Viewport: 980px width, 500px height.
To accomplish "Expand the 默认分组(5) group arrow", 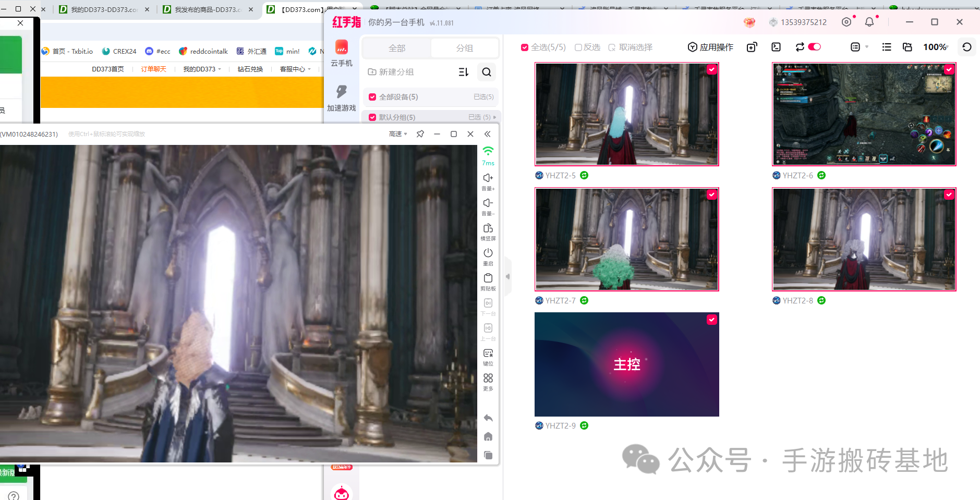I will [494, 117].
